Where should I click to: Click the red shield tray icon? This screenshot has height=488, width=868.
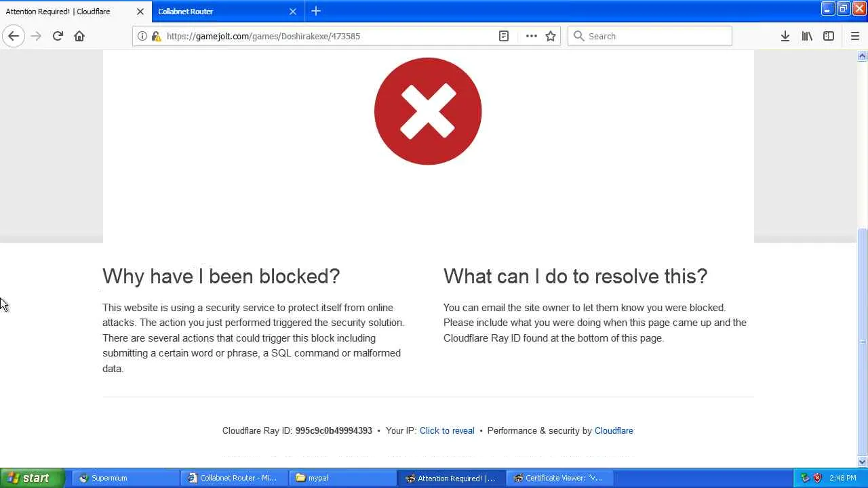(817, 478)
